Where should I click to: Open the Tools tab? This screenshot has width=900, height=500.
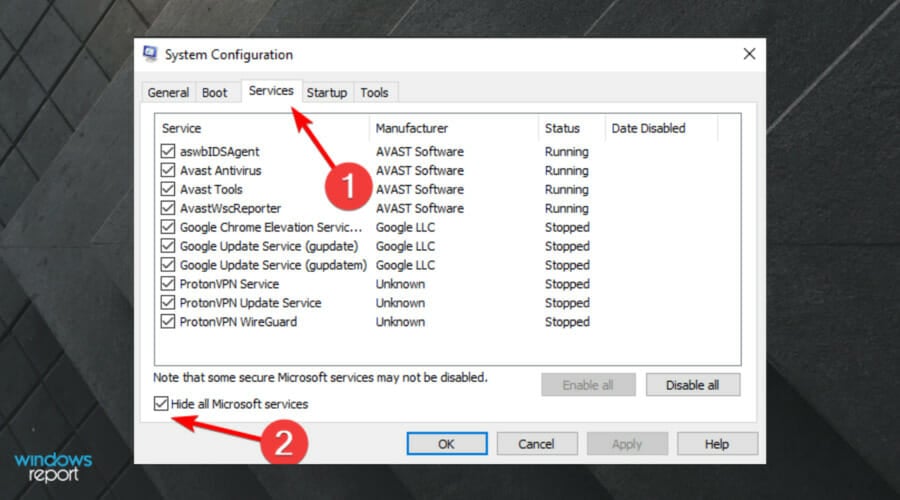point(374,92)
